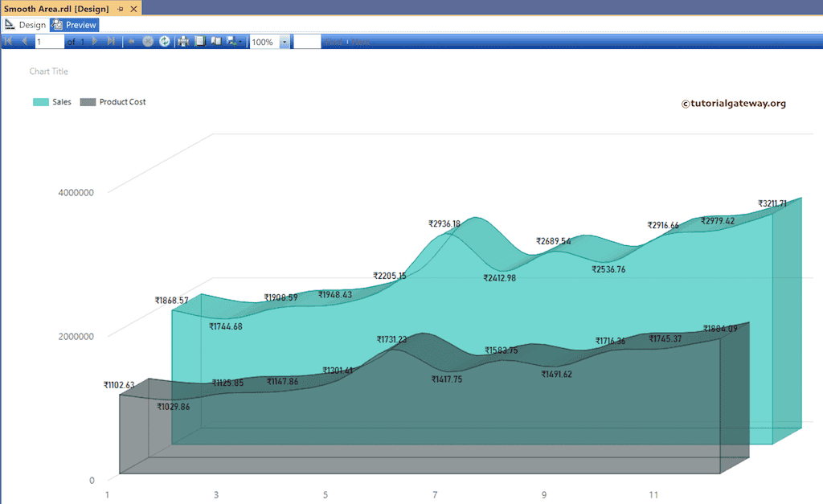Open Page Setup from the preview toolbar
This screenshot has width=823, height=504.
click(x=215, y=41)
